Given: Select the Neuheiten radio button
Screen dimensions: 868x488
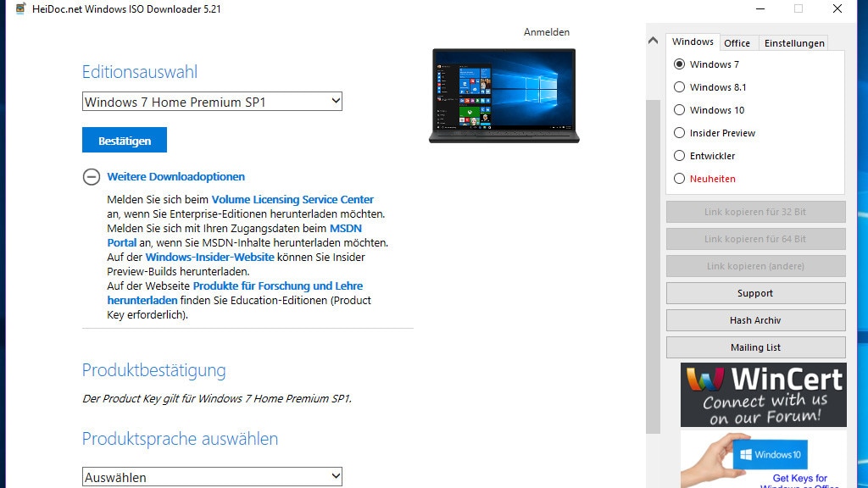Looking at the screenshot, I should point(679,178).
